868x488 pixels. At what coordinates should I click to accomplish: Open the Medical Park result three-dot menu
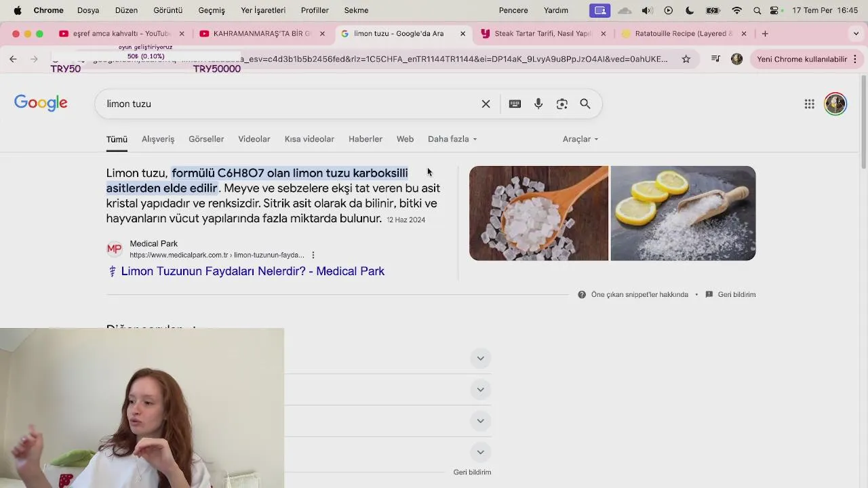[x=313, y=255]
